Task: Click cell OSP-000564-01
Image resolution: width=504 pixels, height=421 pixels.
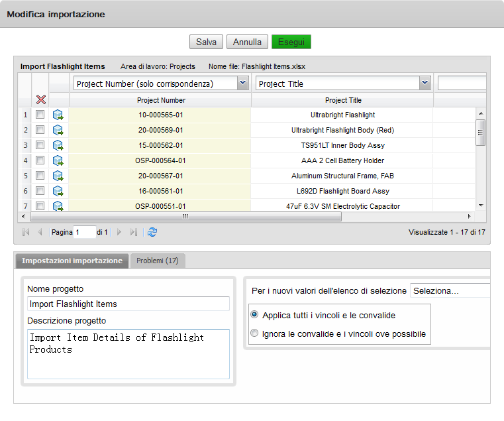Action: tap(160, 160)
